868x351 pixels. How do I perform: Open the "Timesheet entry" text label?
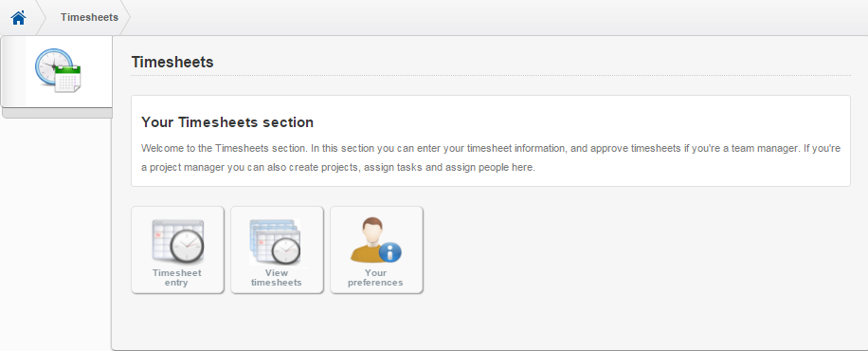[x=177, y=277]
